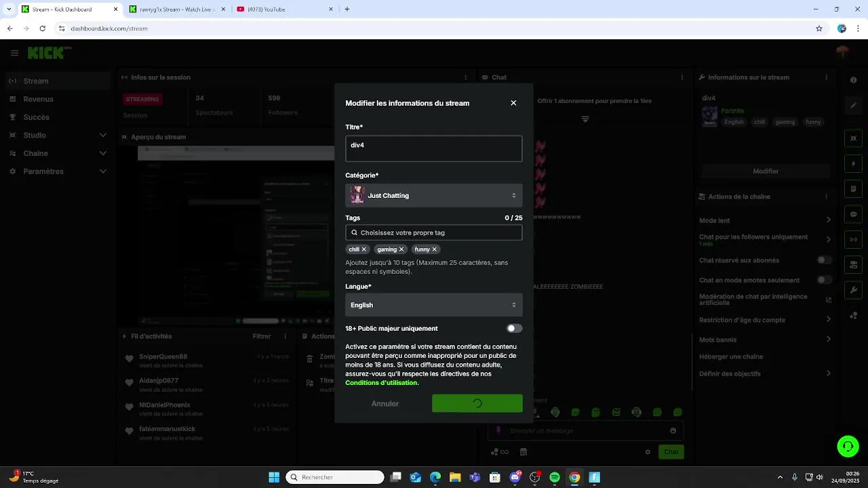Click the address bar showing dashboard.kick.com/stream
Image resolution: width=868 pixels, height=488 pixels.
(x=434, y=28)
